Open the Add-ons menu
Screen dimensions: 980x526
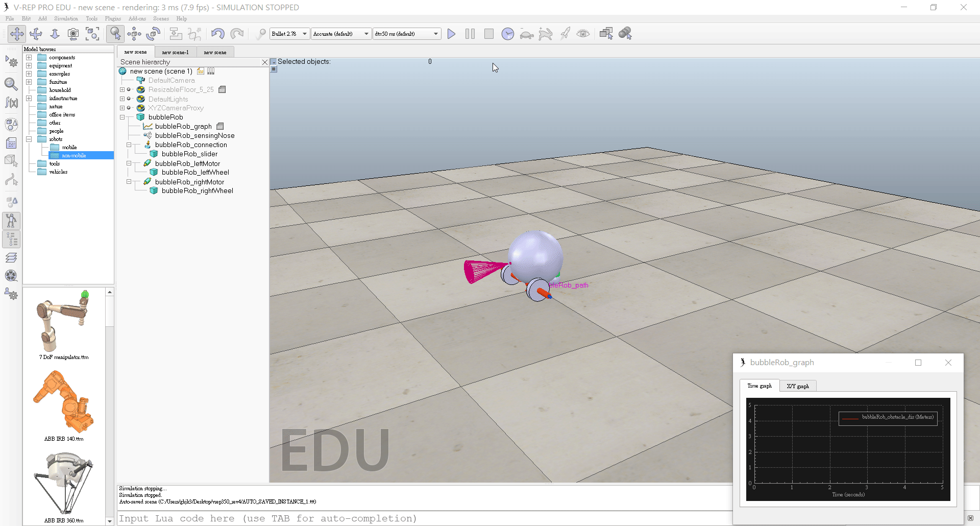pyautogui.click(x=137, y=19)
